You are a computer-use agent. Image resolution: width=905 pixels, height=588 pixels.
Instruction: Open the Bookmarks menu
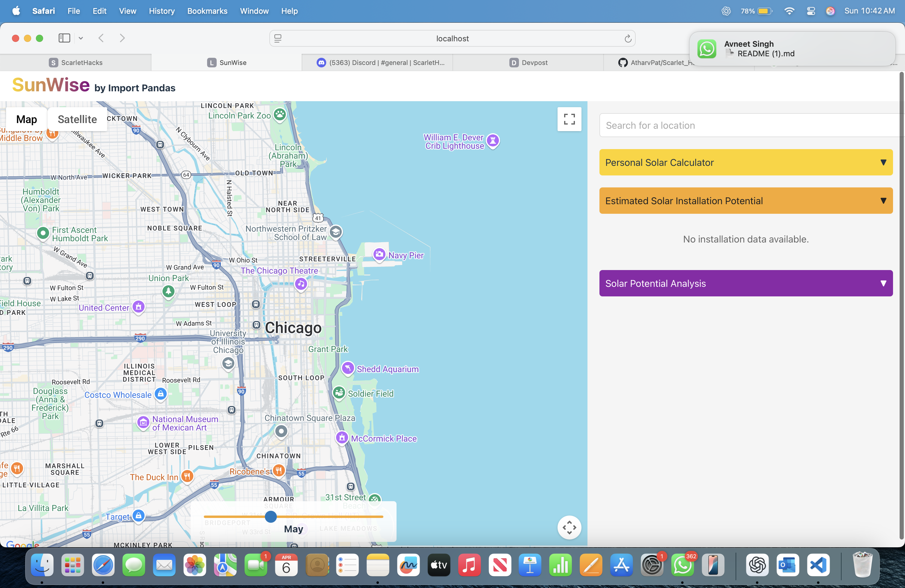(x=207, y=11)
